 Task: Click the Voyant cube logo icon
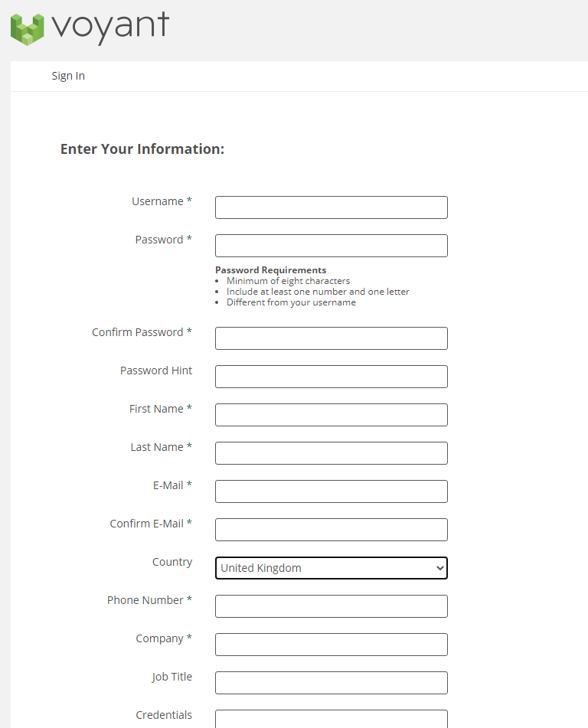28,28
